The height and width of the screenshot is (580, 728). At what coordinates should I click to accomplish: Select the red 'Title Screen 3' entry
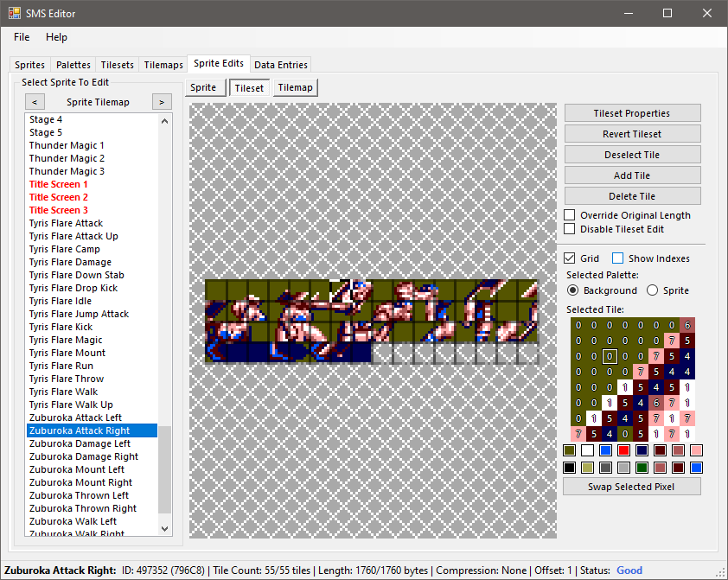[92, 210]
